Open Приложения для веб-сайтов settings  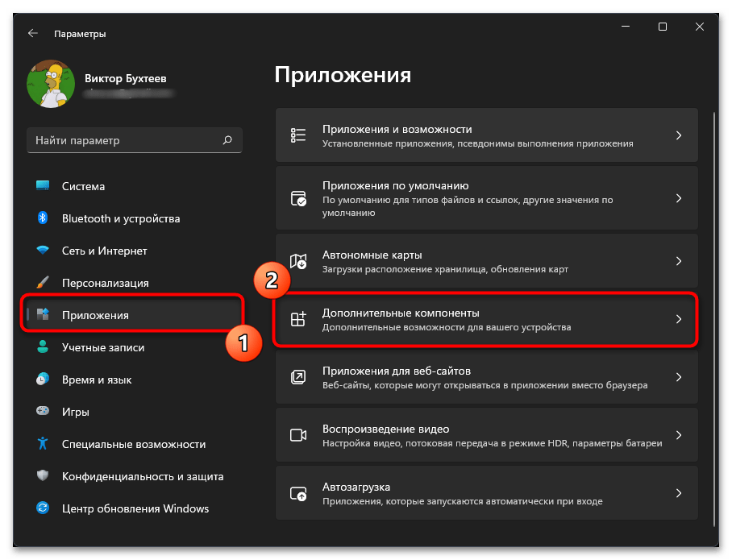pos(487,377)
